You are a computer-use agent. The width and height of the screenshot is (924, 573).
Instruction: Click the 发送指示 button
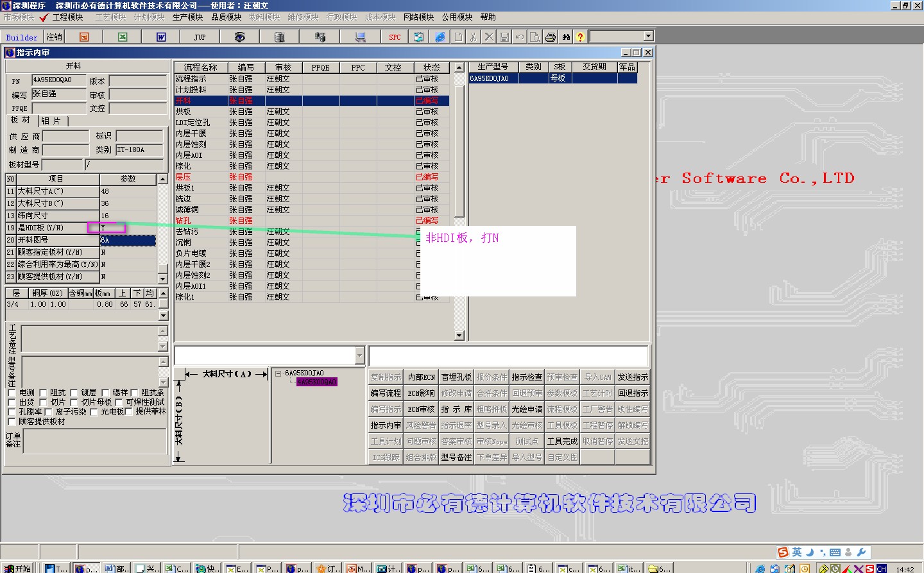[633, 377]
